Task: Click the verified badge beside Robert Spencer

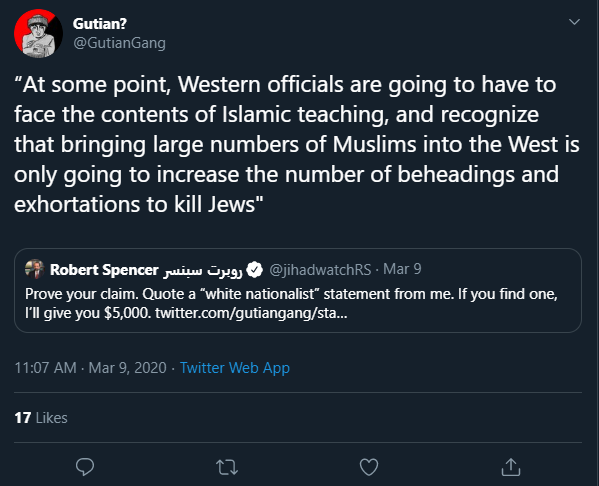Action: 255,269
